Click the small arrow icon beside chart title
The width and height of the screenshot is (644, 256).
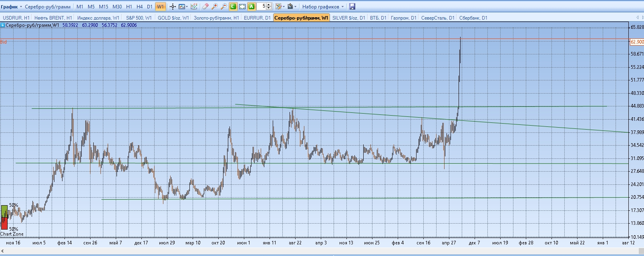point(3,25)
